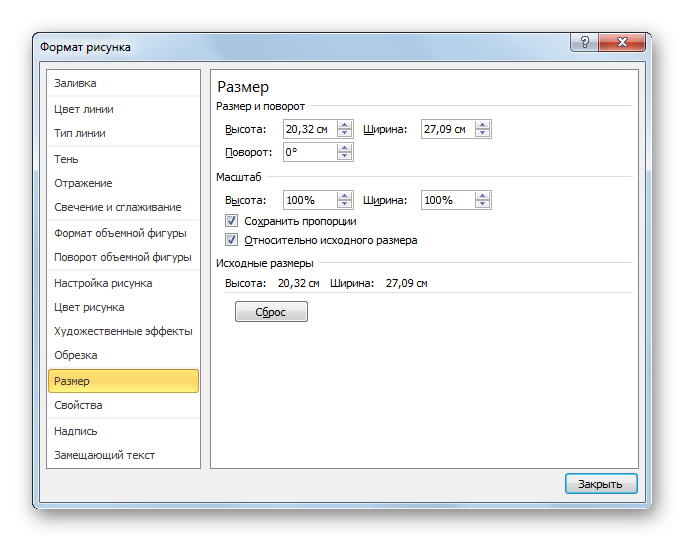
Task: Open Настройка рисунка settings
Action: pos(123,283)
